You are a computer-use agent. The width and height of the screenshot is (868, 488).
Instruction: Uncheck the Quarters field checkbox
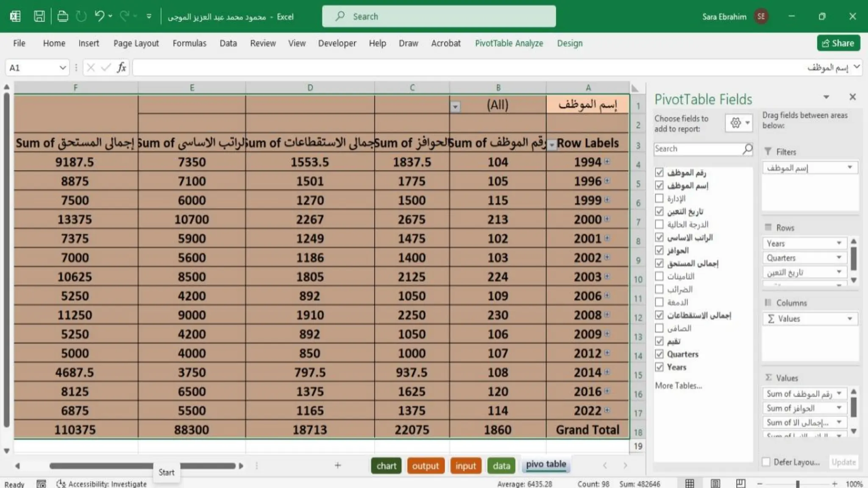pyautogui.click(x=659, y=354)
